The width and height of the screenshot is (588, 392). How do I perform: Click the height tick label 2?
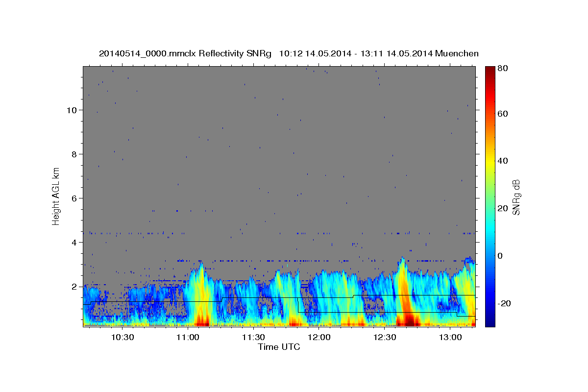pos(74,287)
